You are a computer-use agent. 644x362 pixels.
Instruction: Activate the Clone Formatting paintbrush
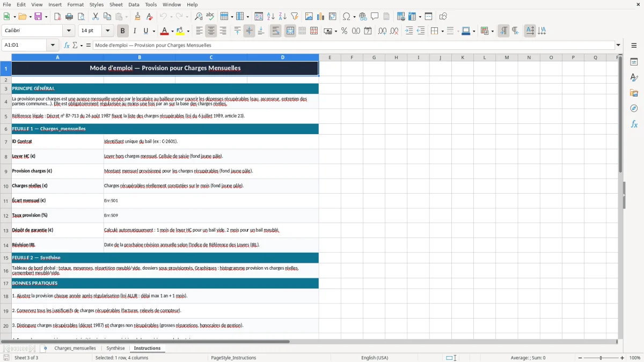(138, 17)
